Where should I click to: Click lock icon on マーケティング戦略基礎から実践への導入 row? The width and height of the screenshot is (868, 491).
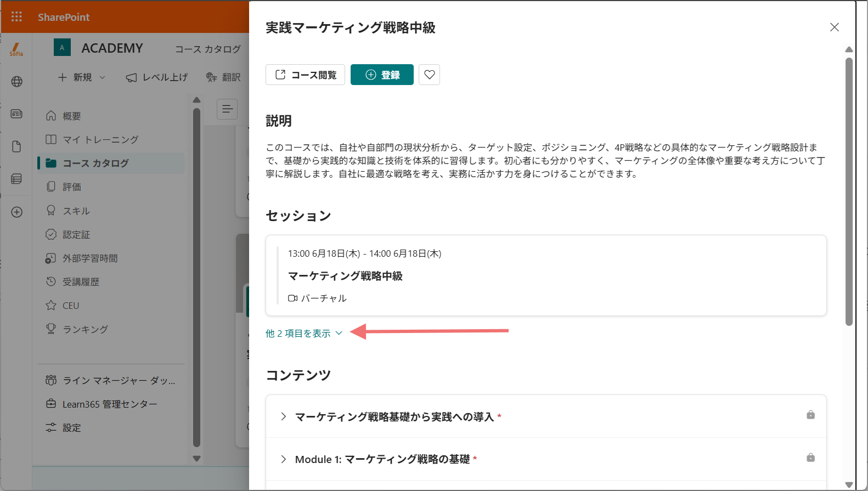tap(810, 415)
